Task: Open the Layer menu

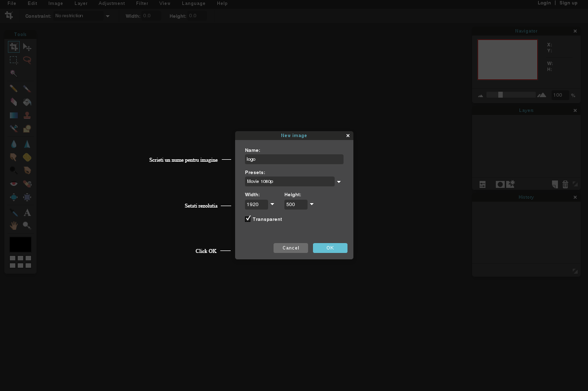Action: pos(81,3)
